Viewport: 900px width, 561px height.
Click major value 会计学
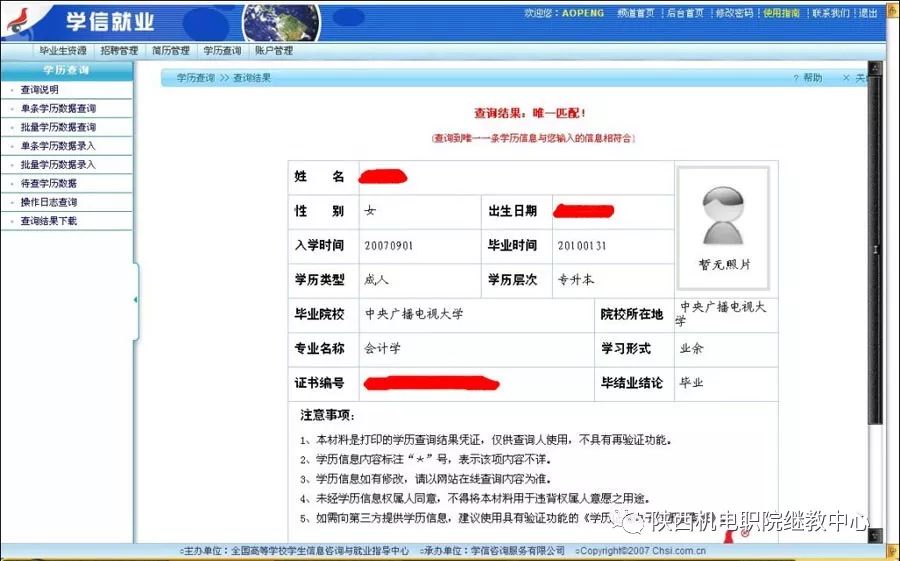click(x=382, y=349)
